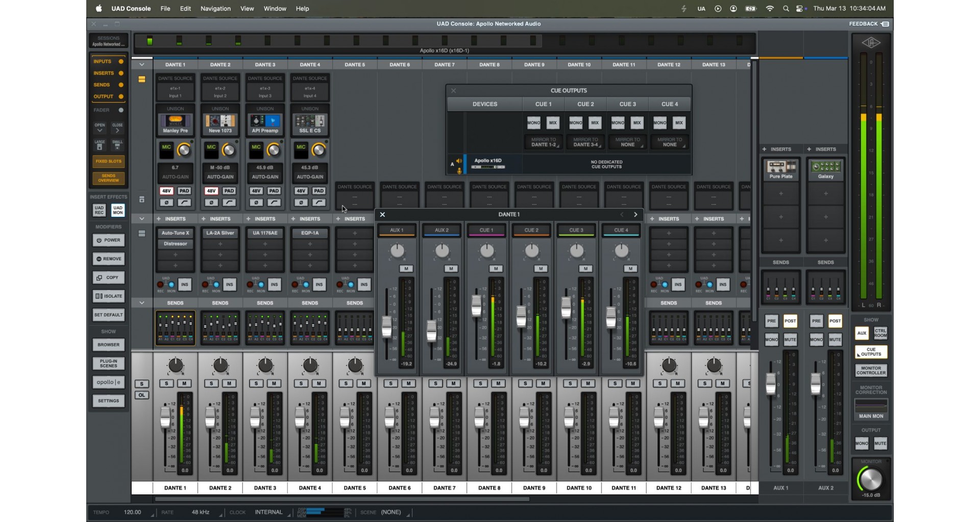The image size is (980, 522).
Task: Mute the CUE 3 send in DANTE 1 popover
Action: (585, 269)
